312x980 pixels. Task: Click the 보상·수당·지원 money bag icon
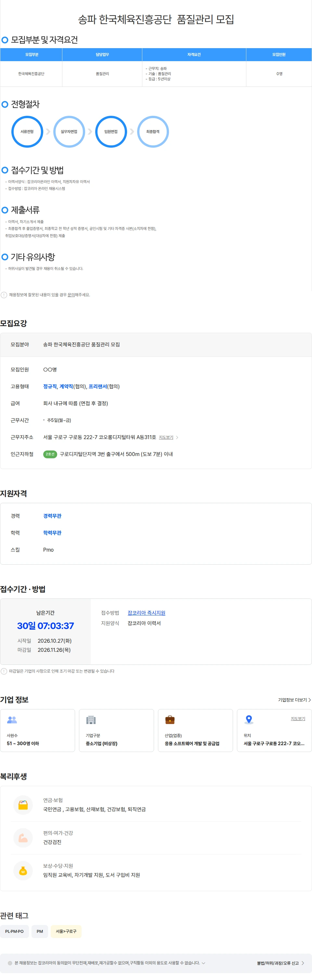point(23,870)
